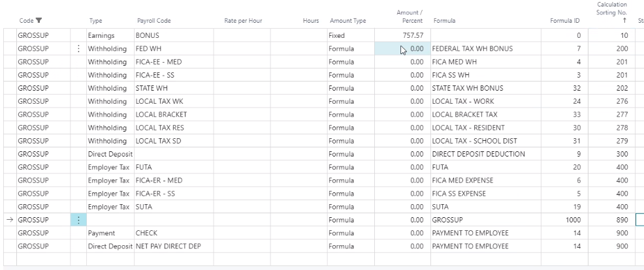The height and width of the screenshot is (270, 644).
Task: Click the FED WH payroll code cell
Action: 174,49
